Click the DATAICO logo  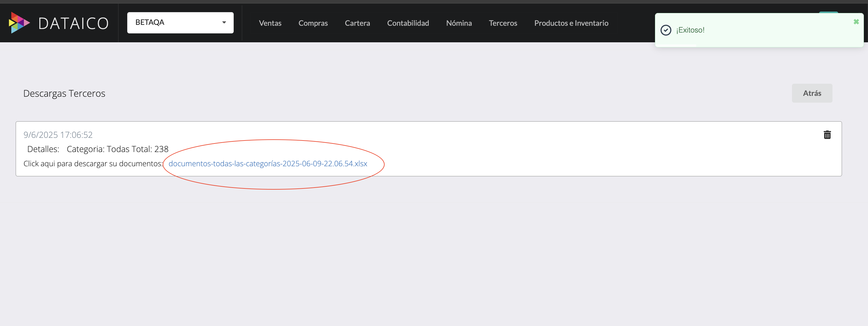(59, 23)
